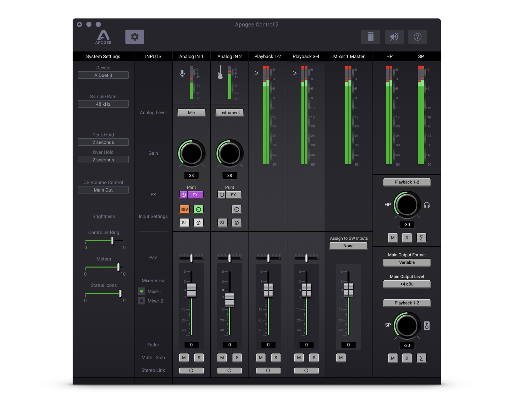The height and width of the screenshot is (420, 514).
Task: Open the Device dropdown showing A Duet 3
Action: 103,75
